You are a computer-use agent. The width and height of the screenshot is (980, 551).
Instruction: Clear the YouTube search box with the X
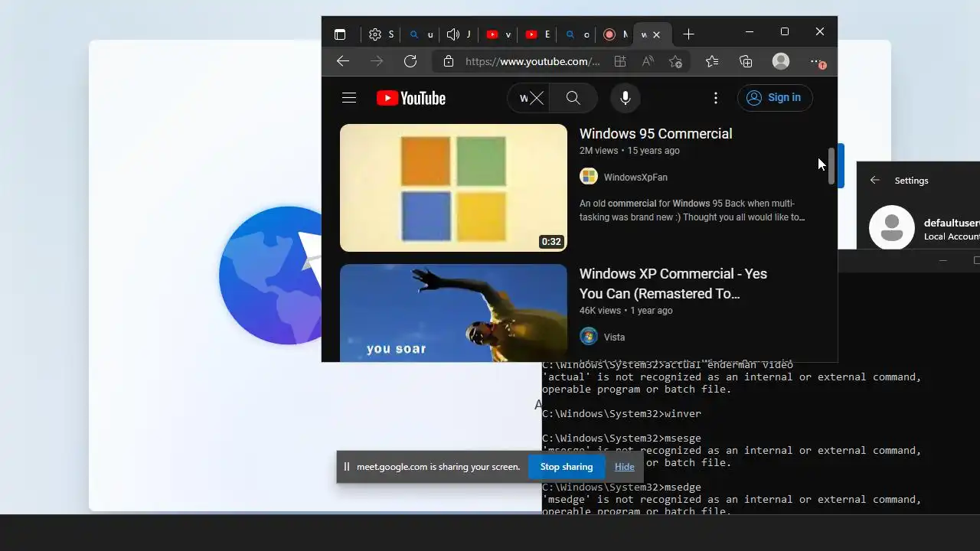click(537, 98)
